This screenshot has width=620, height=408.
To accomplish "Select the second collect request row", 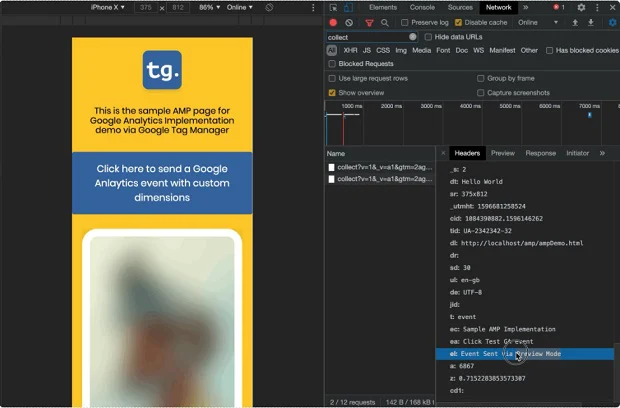I will point(380,179).
